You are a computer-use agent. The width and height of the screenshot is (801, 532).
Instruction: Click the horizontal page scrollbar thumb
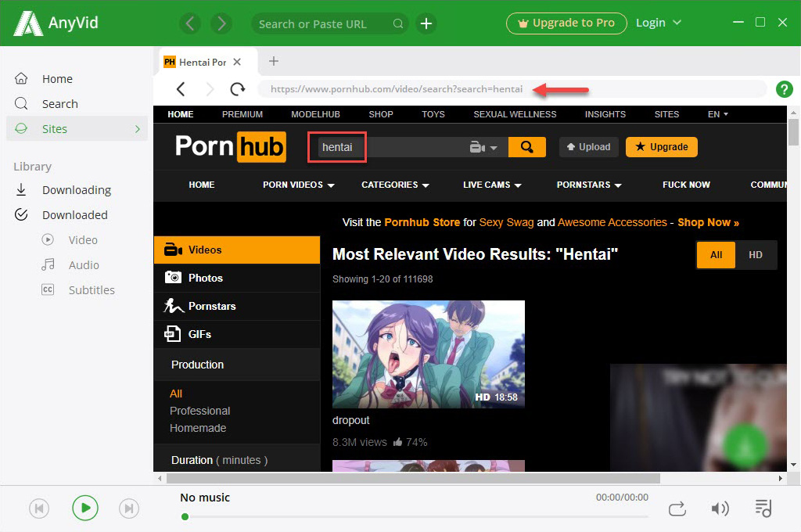point(413,478)
